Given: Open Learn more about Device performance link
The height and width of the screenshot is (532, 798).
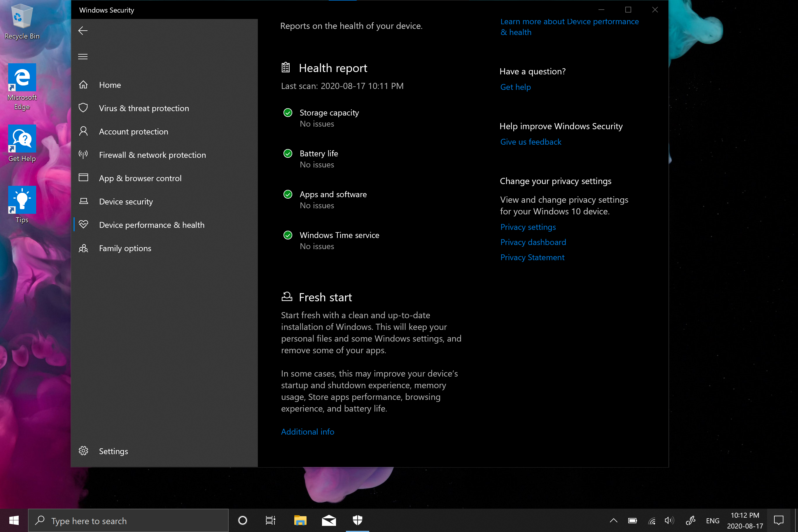Looking at the screenshot, I should pyautogui.click(x=569, y=27).
